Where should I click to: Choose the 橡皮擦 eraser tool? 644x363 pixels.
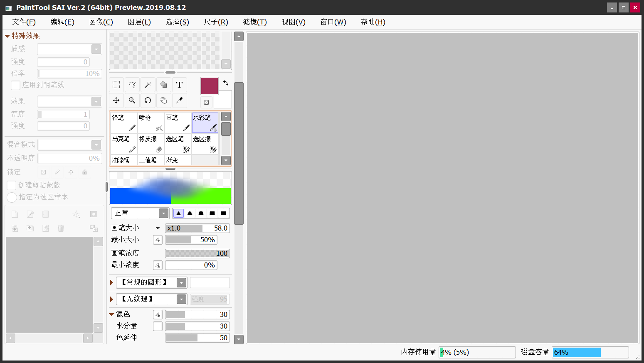pos(151,144)
